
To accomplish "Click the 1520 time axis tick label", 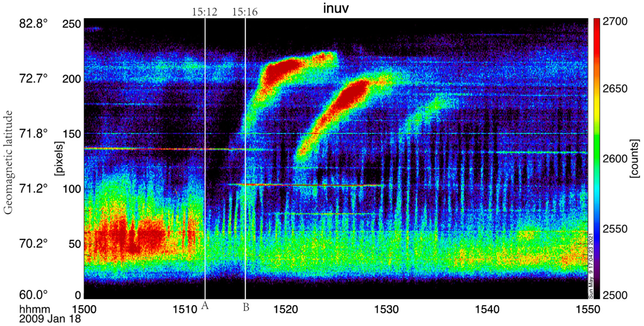I will point(285,310).
